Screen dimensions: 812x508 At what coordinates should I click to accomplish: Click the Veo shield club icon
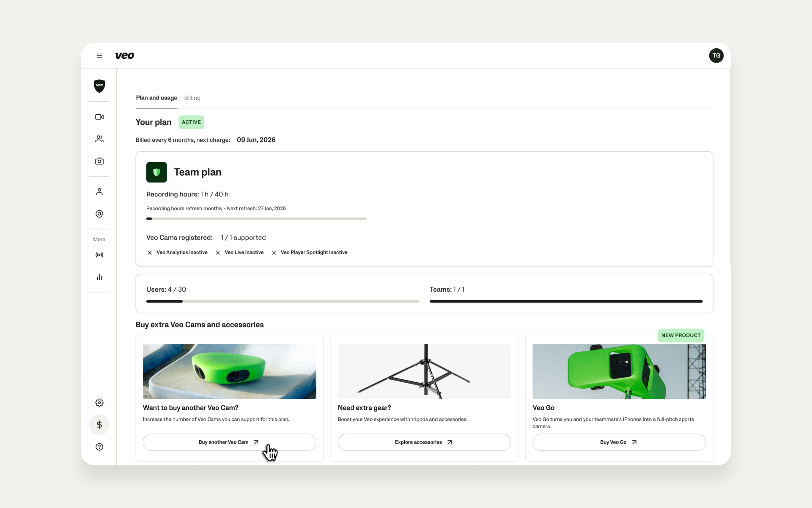click(99, 86)
